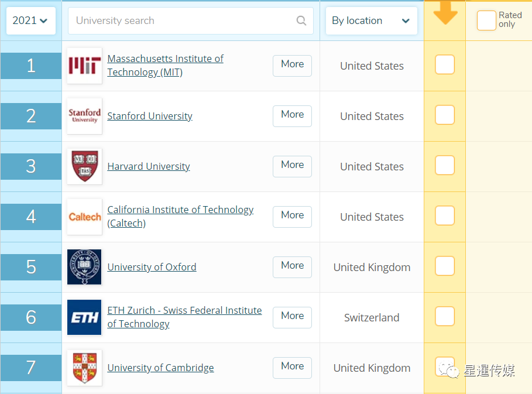The width and height of the screenshot is (532, 394).
Task: Check the compare box for Harvard University
Action: tap(445, 166)
